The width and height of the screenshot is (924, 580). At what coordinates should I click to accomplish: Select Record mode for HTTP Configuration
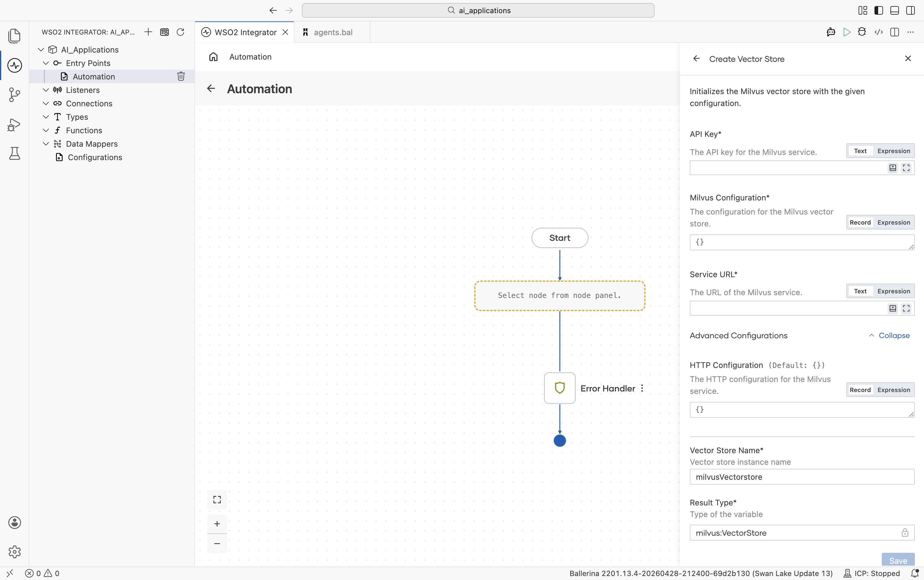click(860, 390)
